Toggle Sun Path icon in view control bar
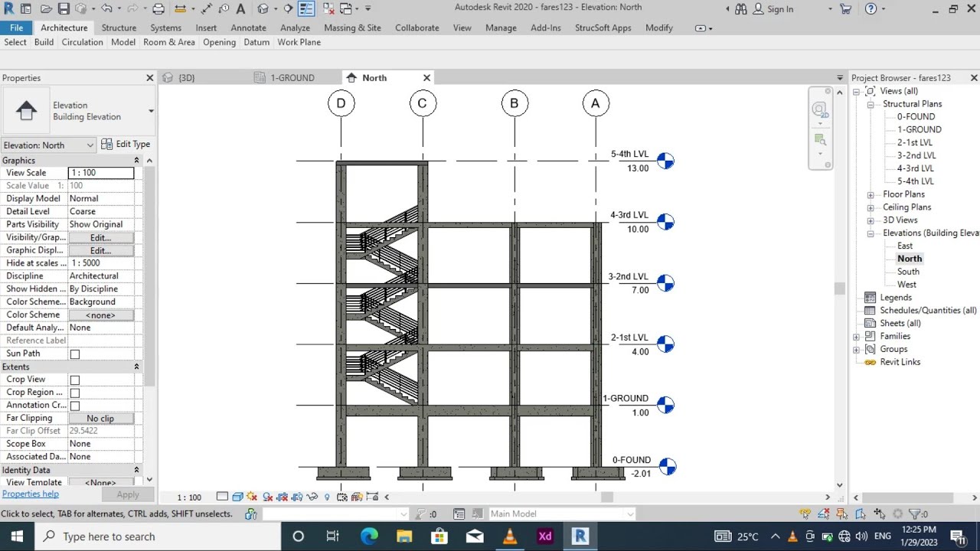 point(252,497)
